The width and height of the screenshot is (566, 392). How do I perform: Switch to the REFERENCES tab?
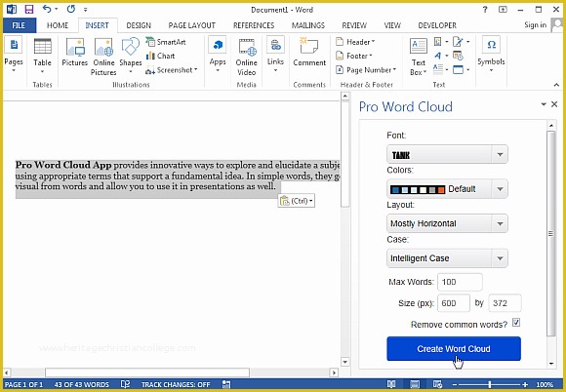254,25
